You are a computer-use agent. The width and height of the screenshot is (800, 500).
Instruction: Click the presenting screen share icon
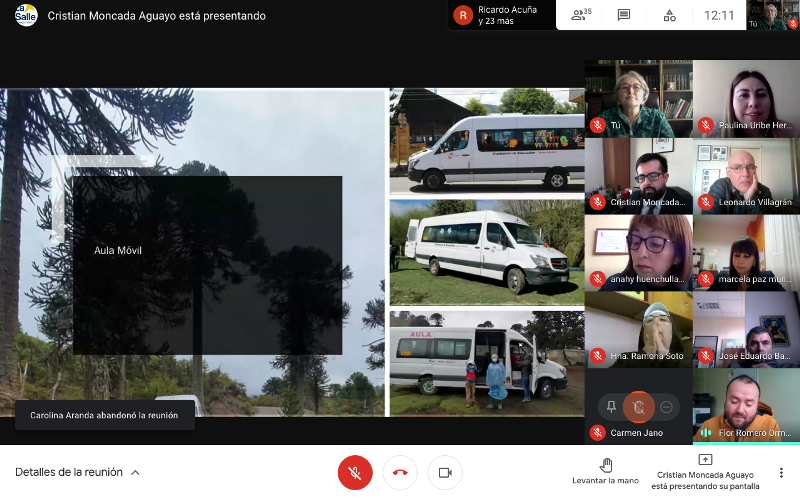click(705, 460)
